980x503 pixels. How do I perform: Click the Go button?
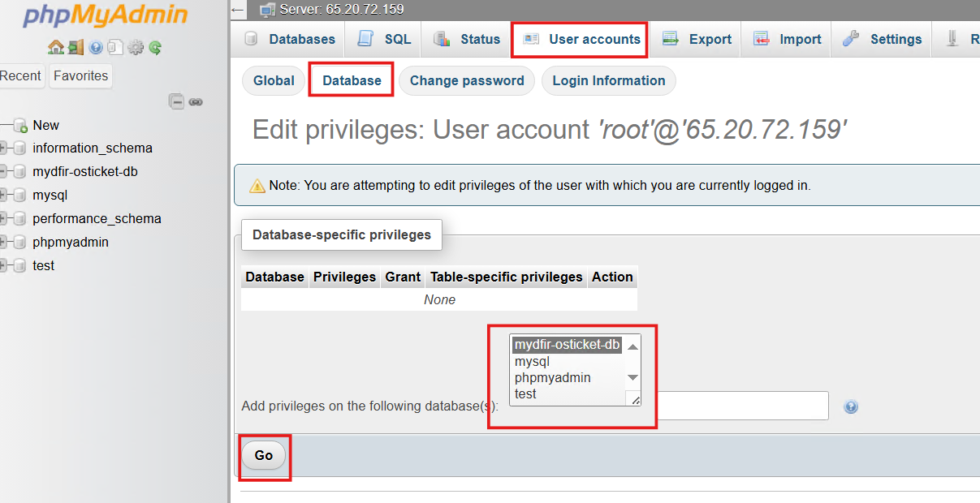point(264,455)
